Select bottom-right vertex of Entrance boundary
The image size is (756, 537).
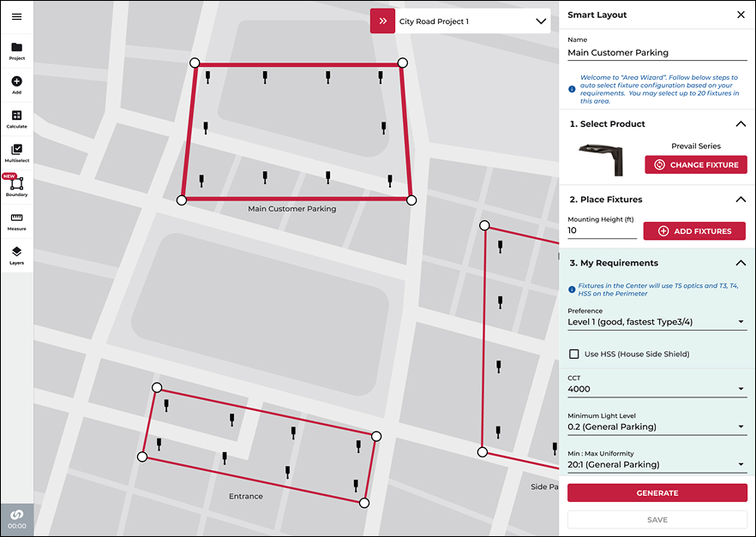pos(364,503)
